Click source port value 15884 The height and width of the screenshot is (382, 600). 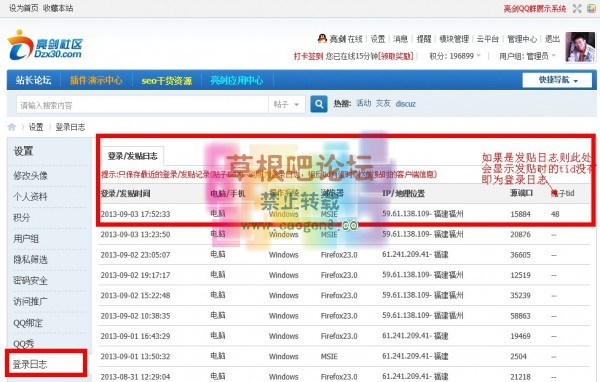point(520,214)
